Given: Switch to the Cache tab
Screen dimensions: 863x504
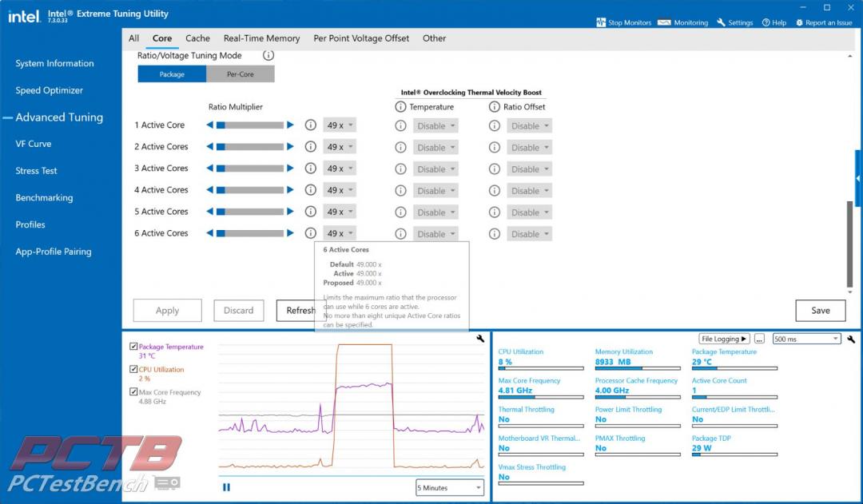Looking at the screenshot, I should coord(197,38).
